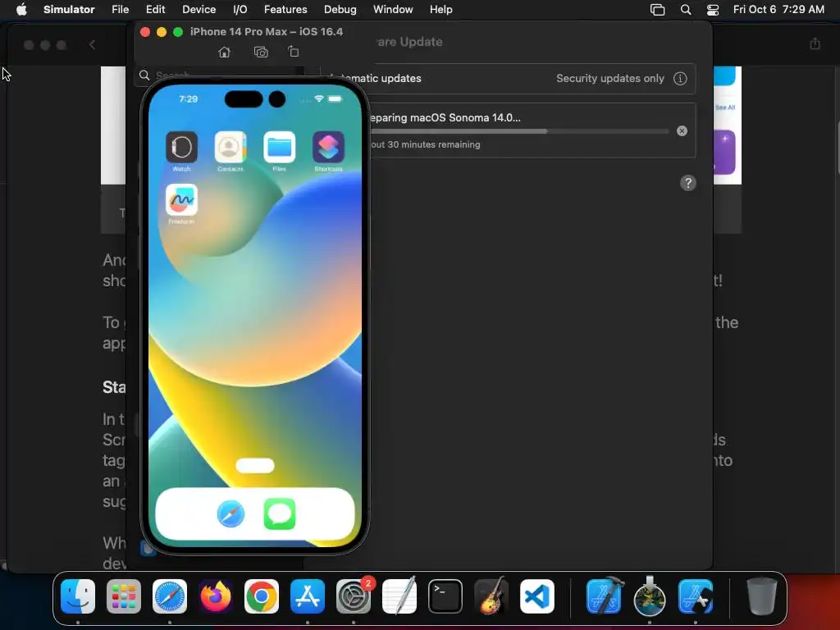This screenshot has height=630, width=840.
Task: Open the Trash in the Dock
Action: pos(762,596)
